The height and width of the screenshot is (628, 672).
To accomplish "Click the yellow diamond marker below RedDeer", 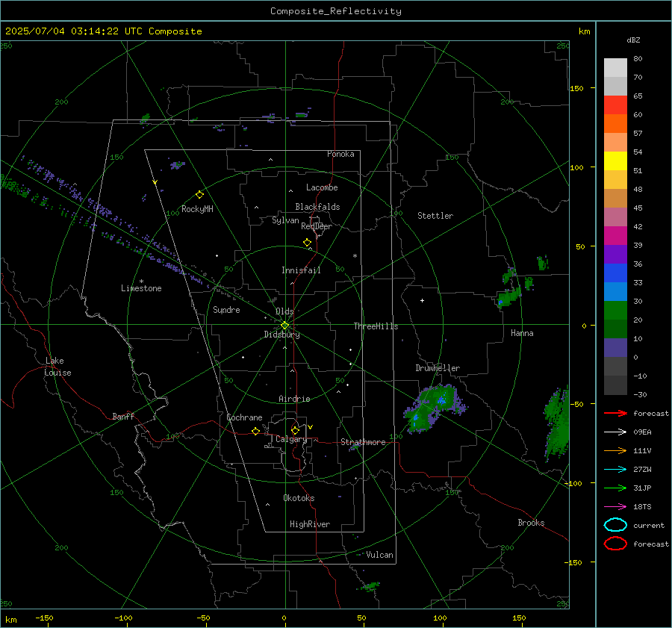I will coord(308,243).
